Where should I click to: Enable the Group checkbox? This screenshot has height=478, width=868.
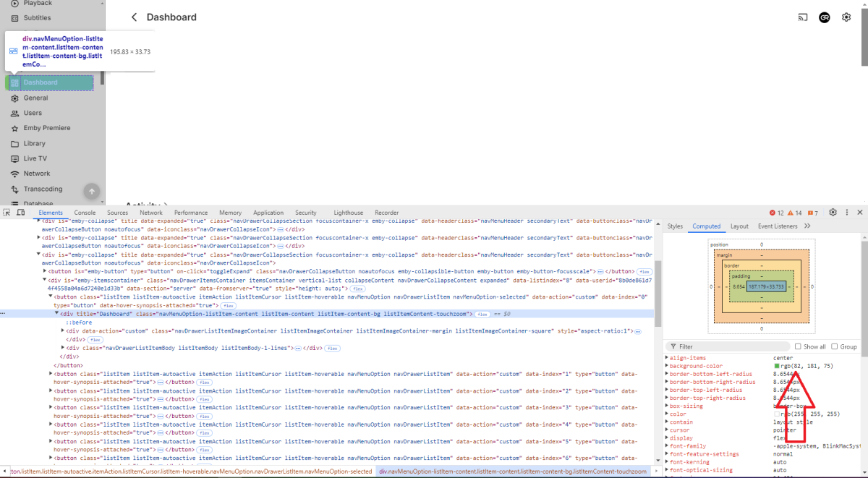(x=835, y=346)
